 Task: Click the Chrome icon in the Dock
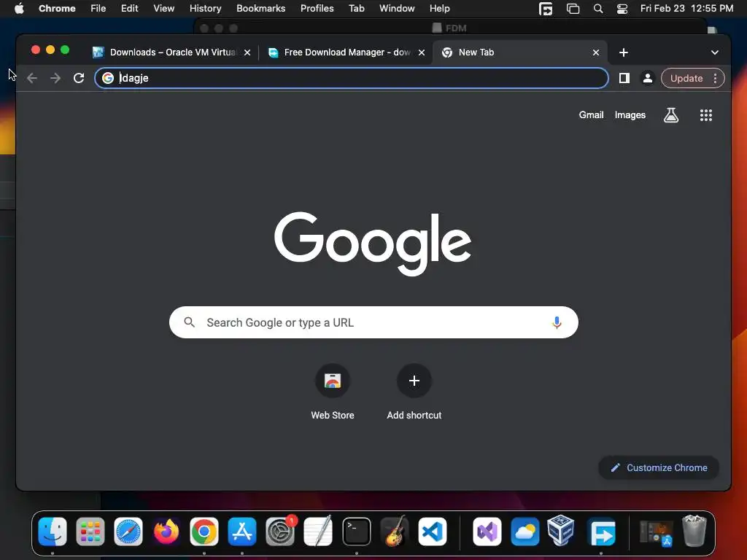[204, 532]
